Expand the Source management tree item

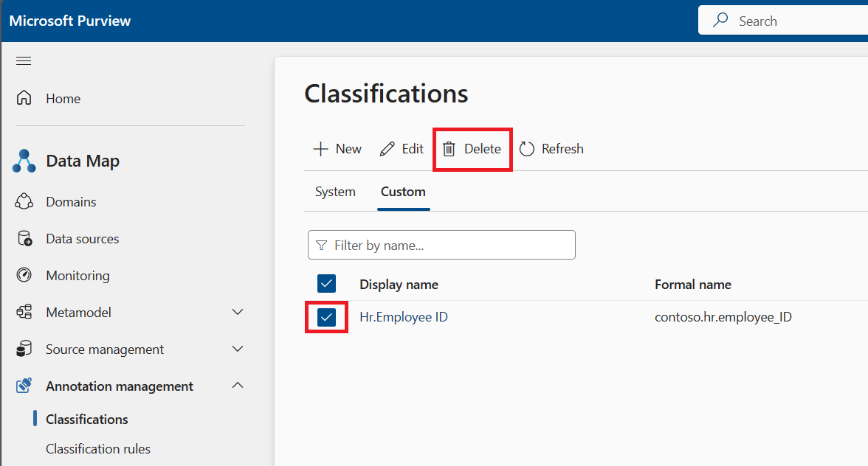point(237,349)
